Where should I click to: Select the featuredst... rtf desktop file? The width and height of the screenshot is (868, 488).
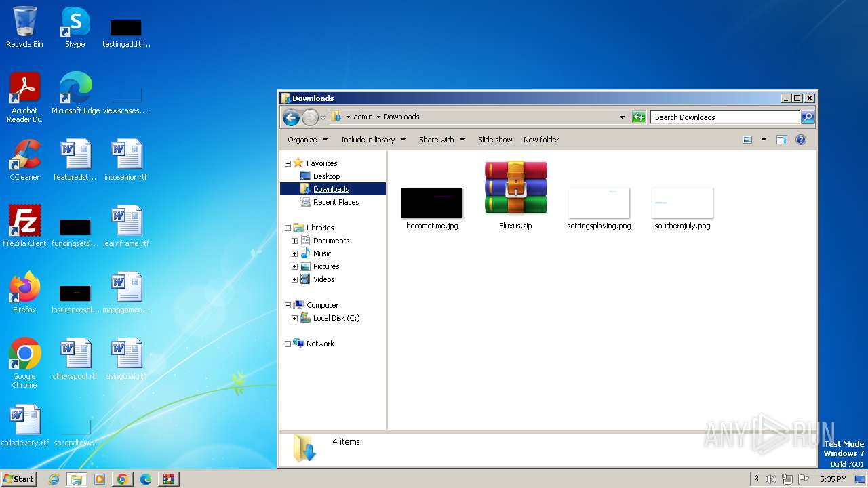(x=75, y=160)
